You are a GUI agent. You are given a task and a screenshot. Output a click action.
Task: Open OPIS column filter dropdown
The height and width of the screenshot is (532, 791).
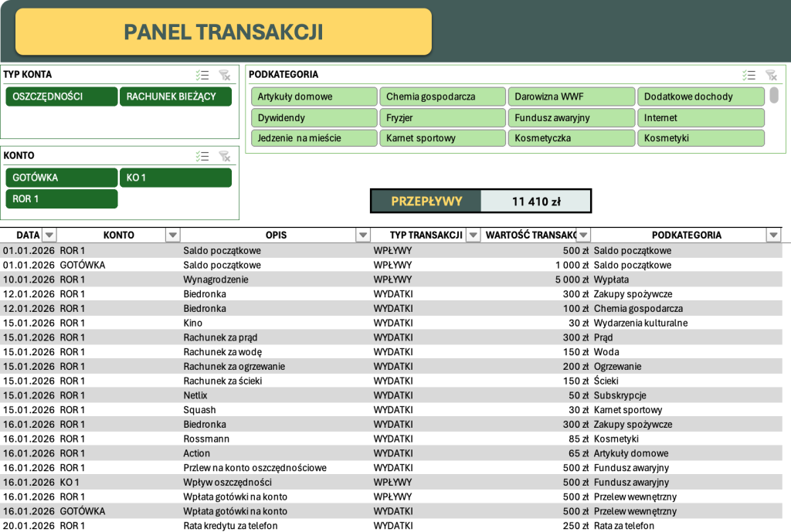pyautogui.click(x=363, y=235)
